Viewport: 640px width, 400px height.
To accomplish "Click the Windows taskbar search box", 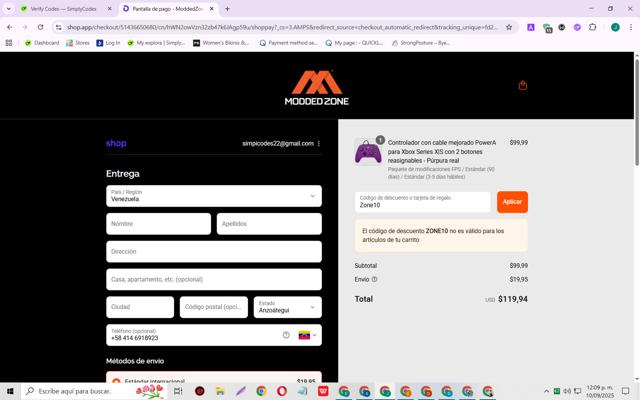I will coord(93,391).
